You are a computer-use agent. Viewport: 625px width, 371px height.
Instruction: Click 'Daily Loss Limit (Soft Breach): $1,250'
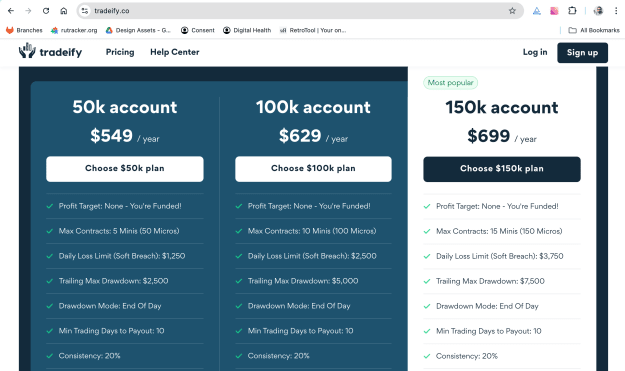pos(122,256)
